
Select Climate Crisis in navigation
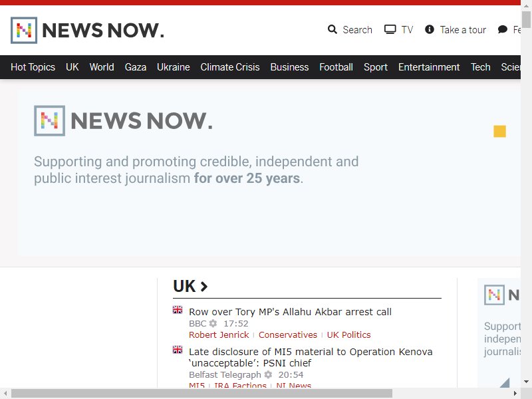click(x=230, y=67)
